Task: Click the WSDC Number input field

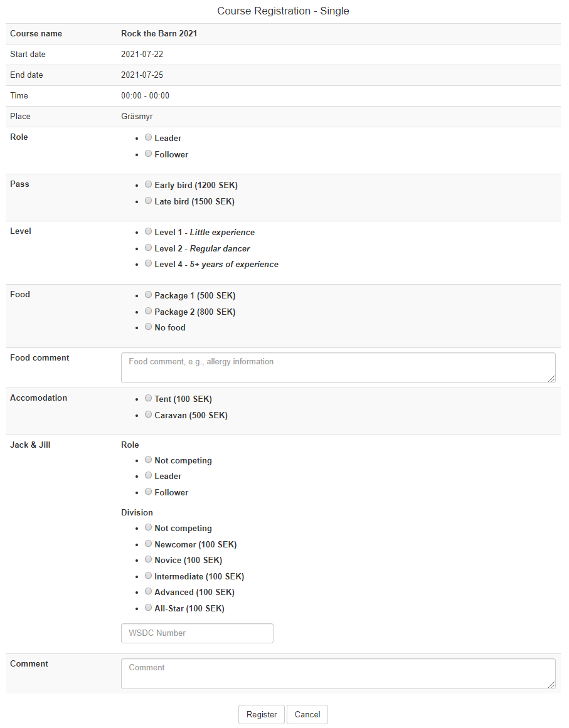Action: (196, 633)
